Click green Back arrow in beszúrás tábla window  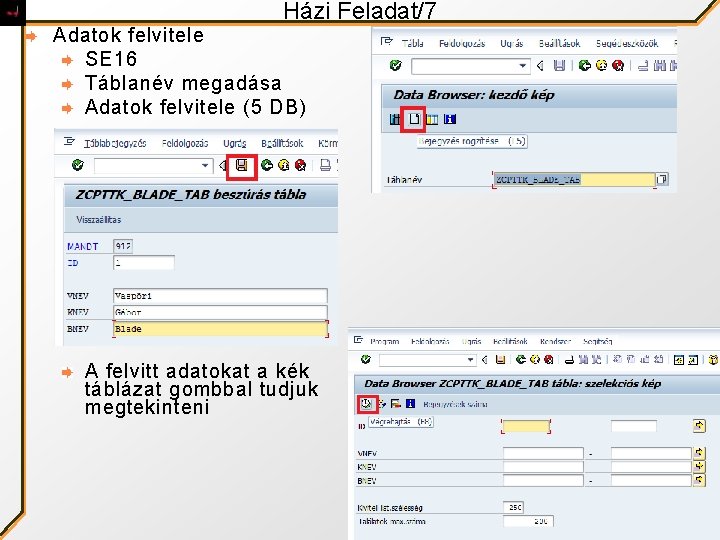pos(267,165)
